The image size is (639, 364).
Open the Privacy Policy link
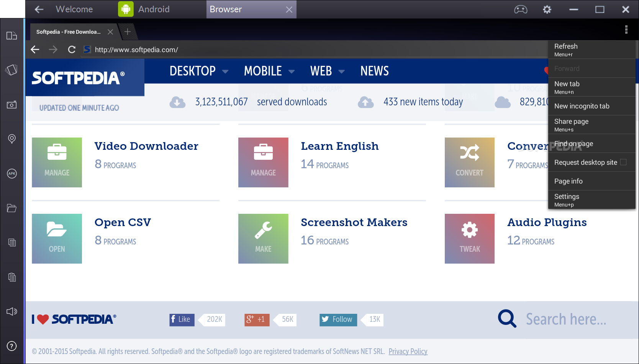[408, 351]
